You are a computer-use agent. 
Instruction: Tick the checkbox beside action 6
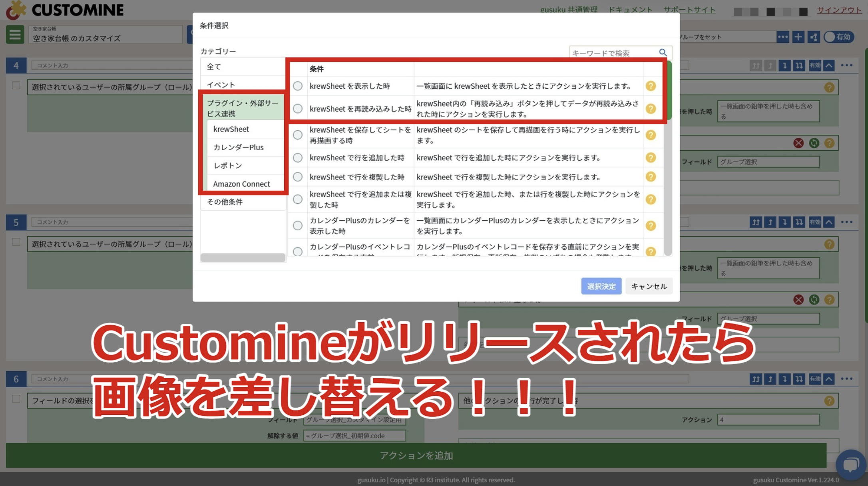(x=16, y=399)
